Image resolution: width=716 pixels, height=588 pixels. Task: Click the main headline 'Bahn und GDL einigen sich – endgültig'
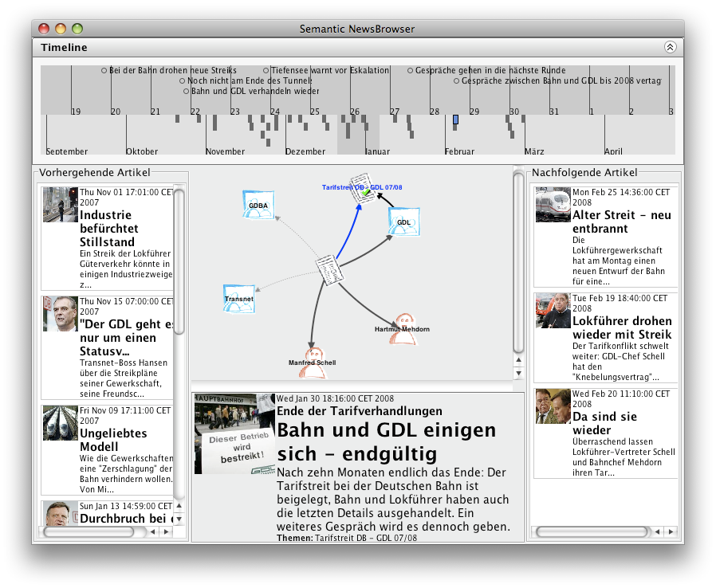(387, 441)
